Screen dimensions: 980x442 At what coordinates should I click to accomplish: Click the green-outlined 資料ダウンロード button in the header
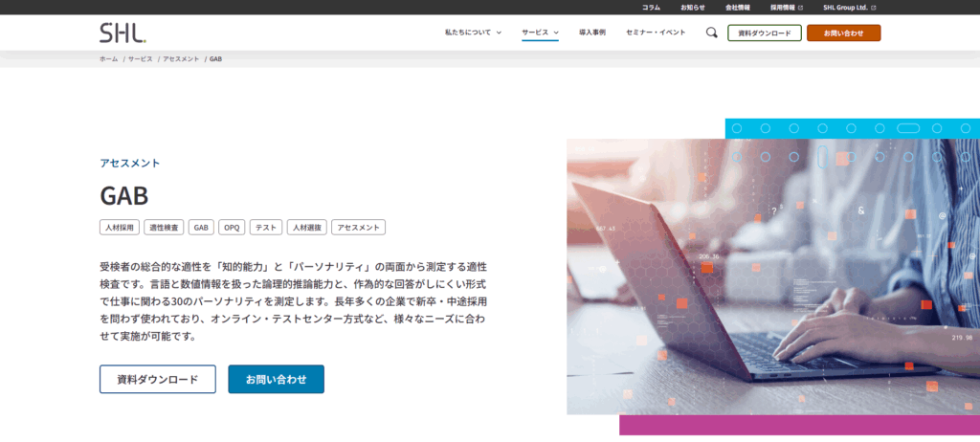764,33
